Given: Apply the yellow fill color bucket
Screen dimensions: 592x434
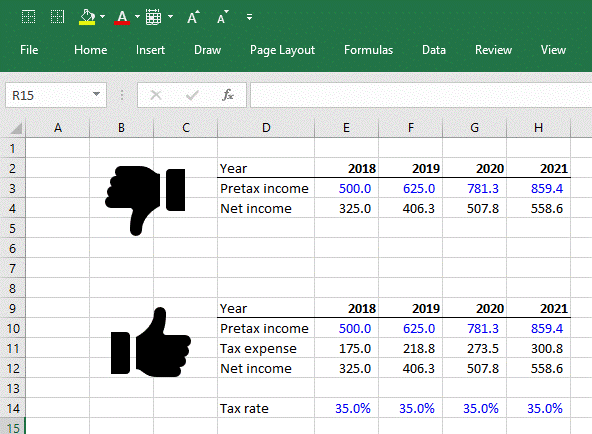Looking at the screenshot, I should 87,17.
